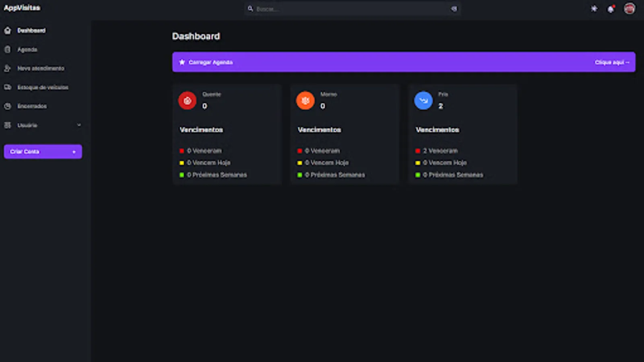Screen dimensions: 644x362
Task: Click '0 Venceram' in Quente card
Action: (204, 151)
